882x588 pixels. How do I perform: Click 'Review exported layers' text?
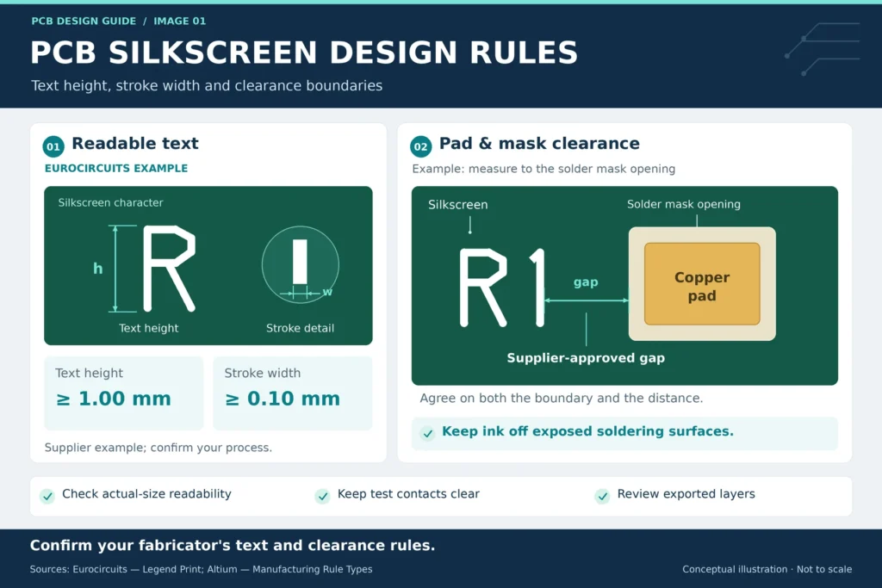click(x=686, y=493)
